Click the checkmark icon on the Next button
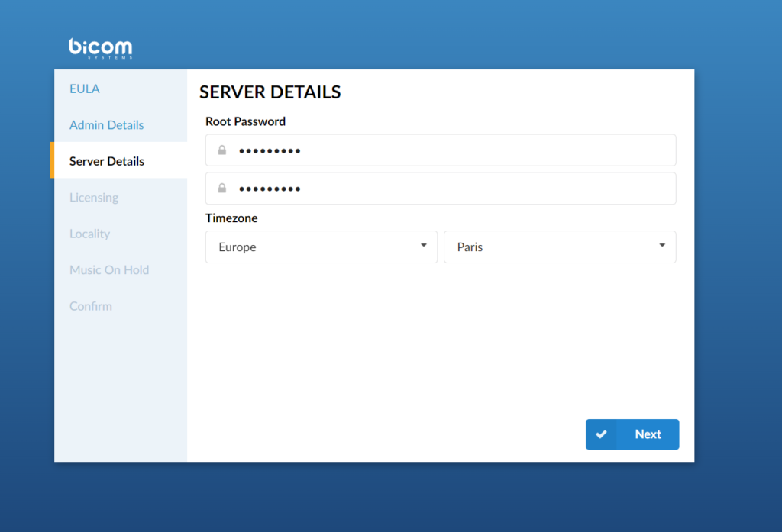 pos(602,434)
